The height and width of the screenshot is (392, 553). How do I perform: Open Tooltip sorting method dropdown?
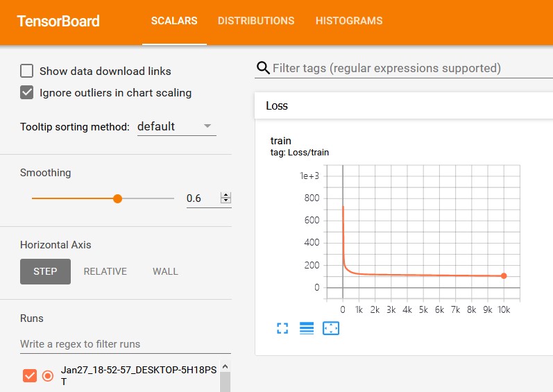point(176,126)
